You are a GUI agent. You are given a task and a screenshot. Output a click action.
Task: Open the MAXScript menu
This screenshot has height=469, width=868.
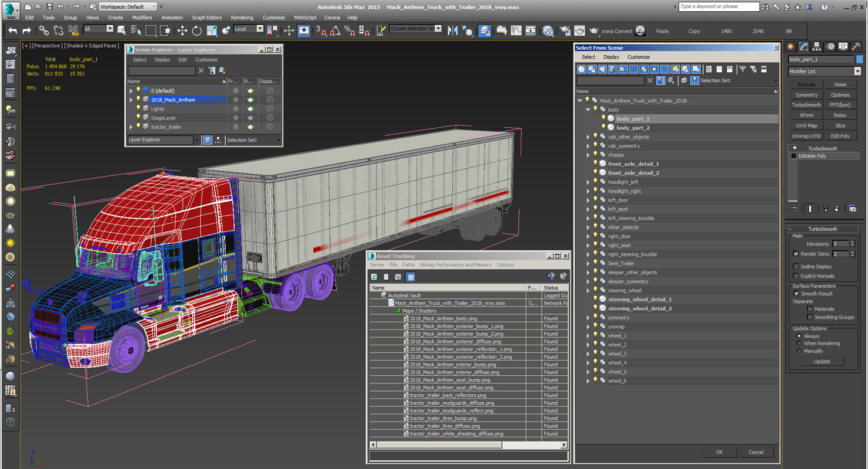305,18
